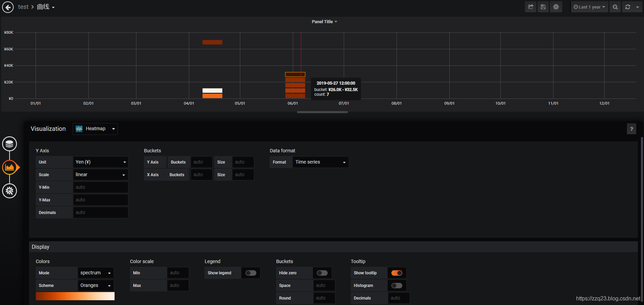
Task: Go back using the arrow icon
Action: point(8,7)
